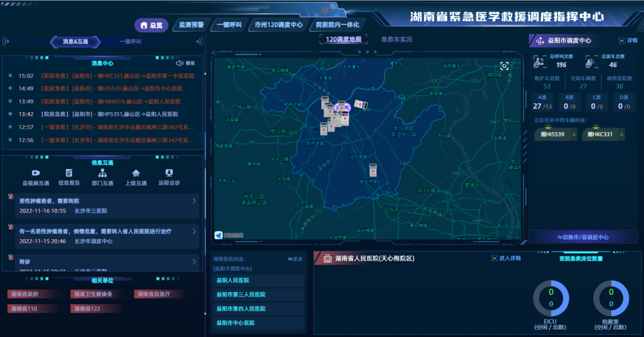The height and width of the screenshot is (337, 644).
Task: Select 益阳市第四人民医院 in hospital list
Action: (258, 308)
